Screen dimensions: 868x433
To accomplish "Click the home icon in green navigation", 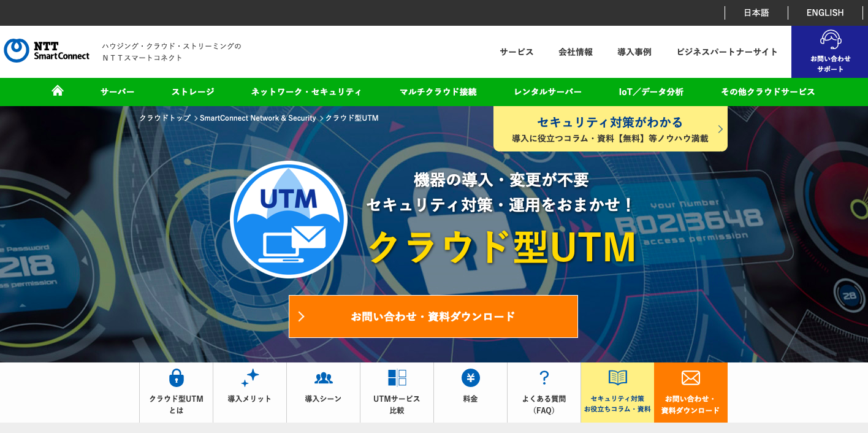I will tap(57, 91).
